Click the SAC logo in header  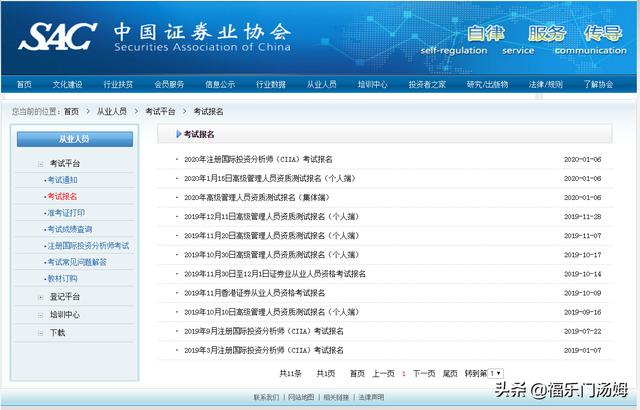tap(57, 36)
